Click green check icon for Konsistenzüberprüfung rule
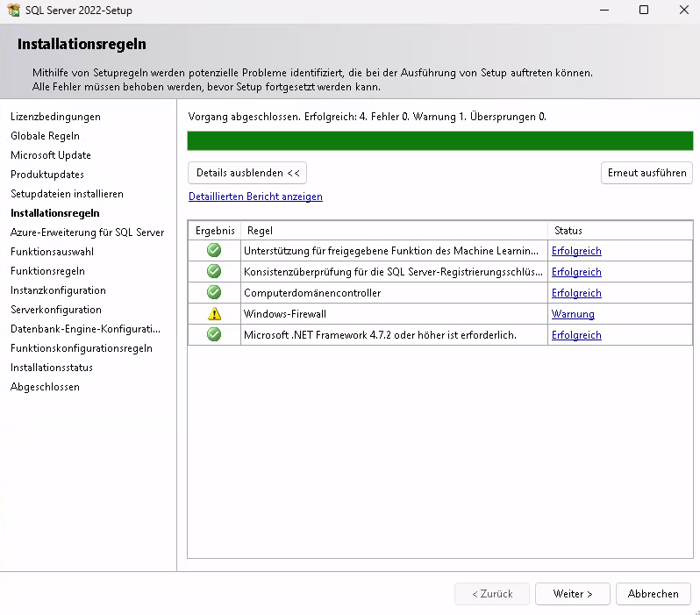 (x=214, y=272)
